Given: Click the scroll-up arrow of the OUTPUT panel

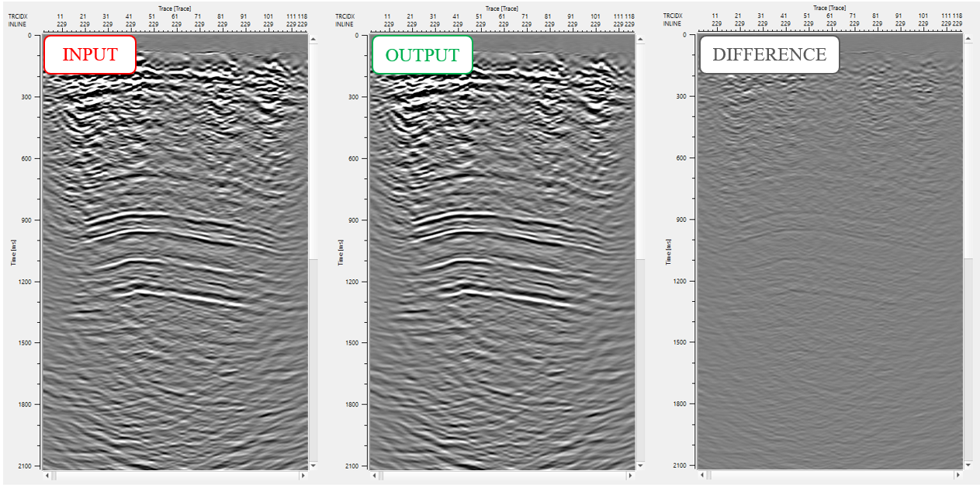Looking at the screenshot, I should click(640, 39).
